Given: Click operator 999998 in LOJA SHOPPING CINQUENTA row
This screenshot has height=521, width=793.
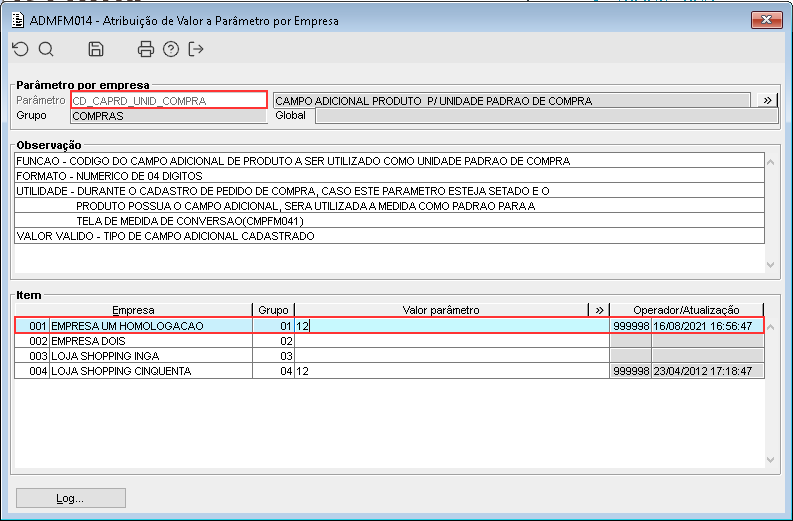Looking at the screenshot, I should point(631,371).
